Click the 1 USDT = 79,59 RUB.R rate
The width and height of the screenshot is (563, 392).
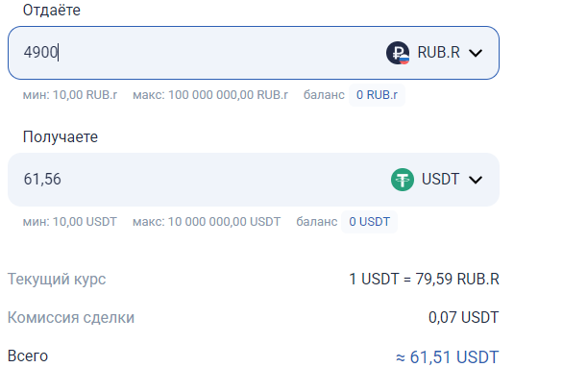[424, 279]
